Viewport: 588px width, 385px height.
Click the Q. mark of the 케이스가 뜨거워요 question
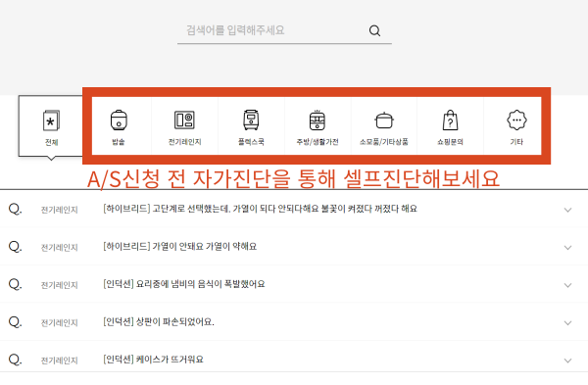[15, 360]
